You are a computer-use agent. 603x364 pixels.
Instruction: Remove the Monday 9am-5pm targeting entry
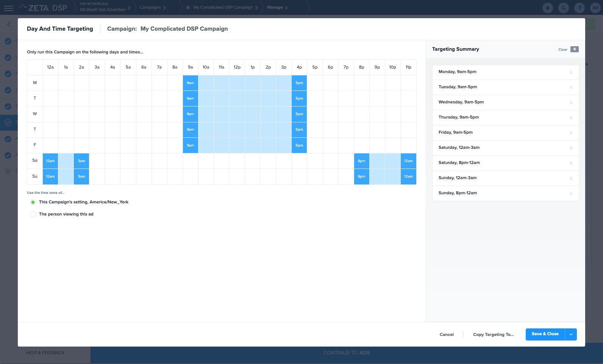[571, 72]
